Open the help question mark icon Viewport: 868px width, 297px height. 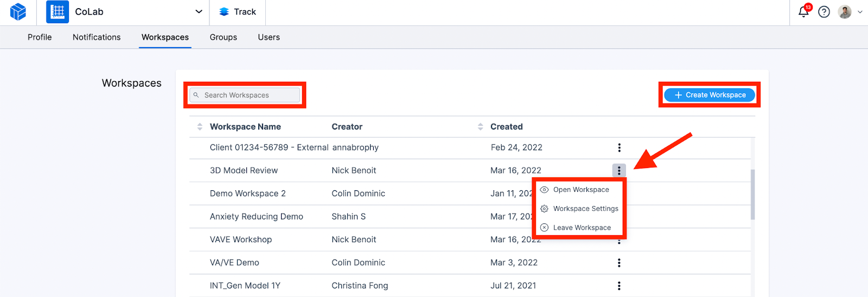coord(824,12)
